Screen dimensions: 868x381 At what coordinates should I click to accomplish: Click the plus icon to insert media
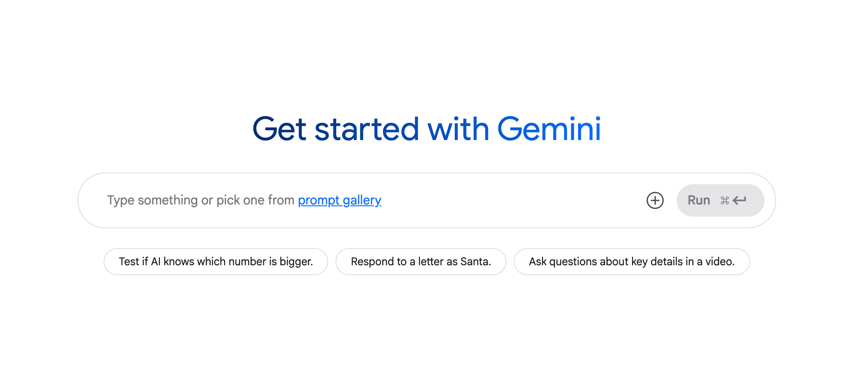coord(655,200)
